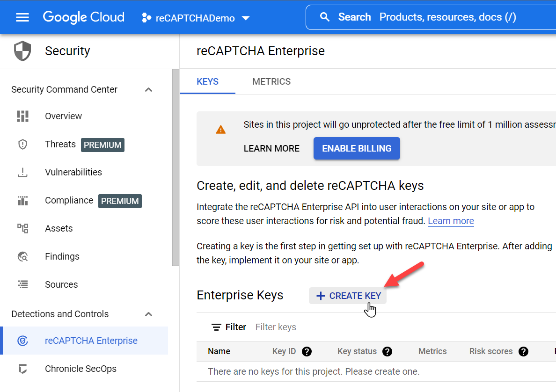Click the Compliance chart icon
Image resolution: width=556 pixels, height=392 pixels.
point(22,201)
